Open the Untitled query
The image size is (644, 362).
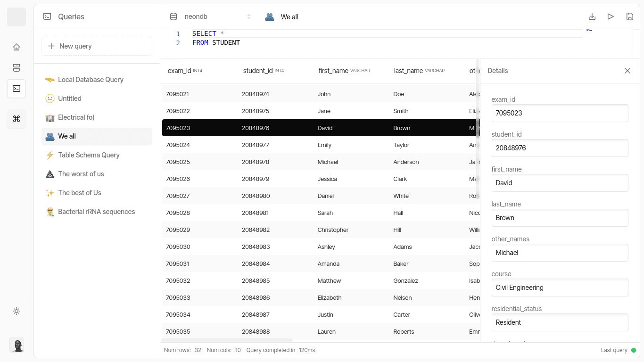[97, 99]
